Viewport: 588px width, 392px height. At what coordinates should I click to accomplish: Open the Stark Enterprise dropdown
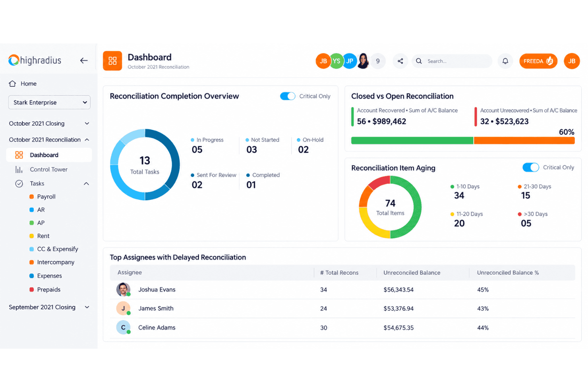click(x=49, y=102)
